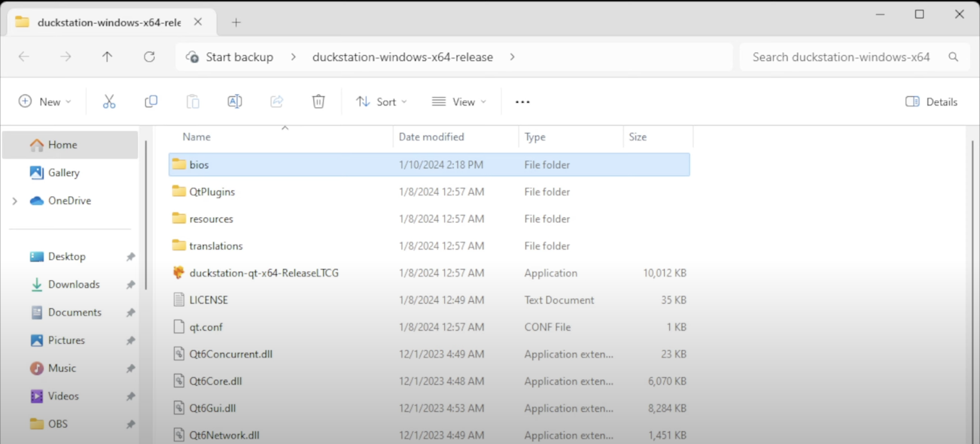The image size is (980, 444).
Task: Open OneDrive in the navigation pane
Action: click(x=70, y=200)
